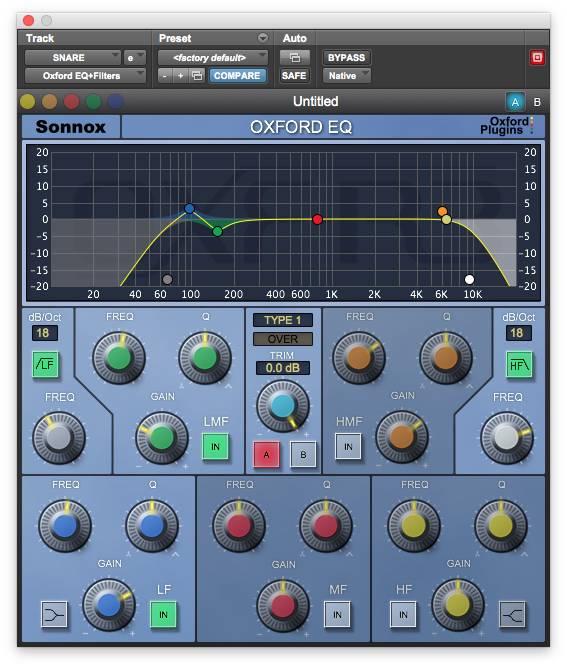This screenshot has height=668, width=567.
Task: Select previous preset with minus button
Action: [165, 76]
